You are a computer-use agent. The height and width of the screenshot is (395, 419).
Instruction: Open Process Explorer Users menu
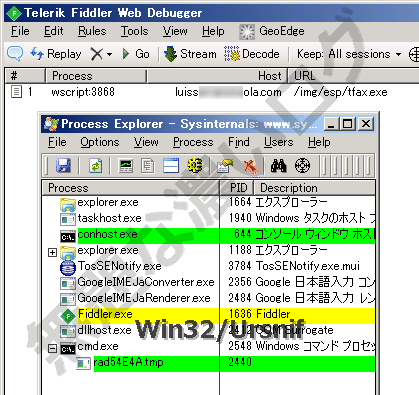(x=279, y=142)
